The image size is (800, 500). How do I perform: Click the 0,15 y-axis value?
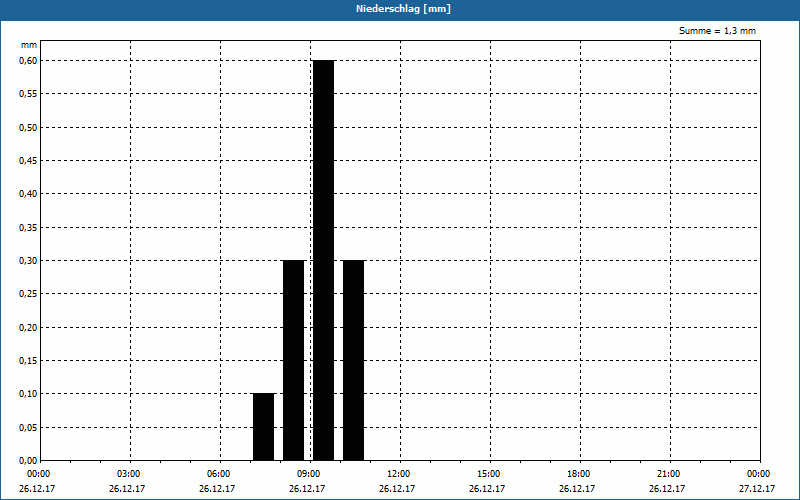click(28, 361)
